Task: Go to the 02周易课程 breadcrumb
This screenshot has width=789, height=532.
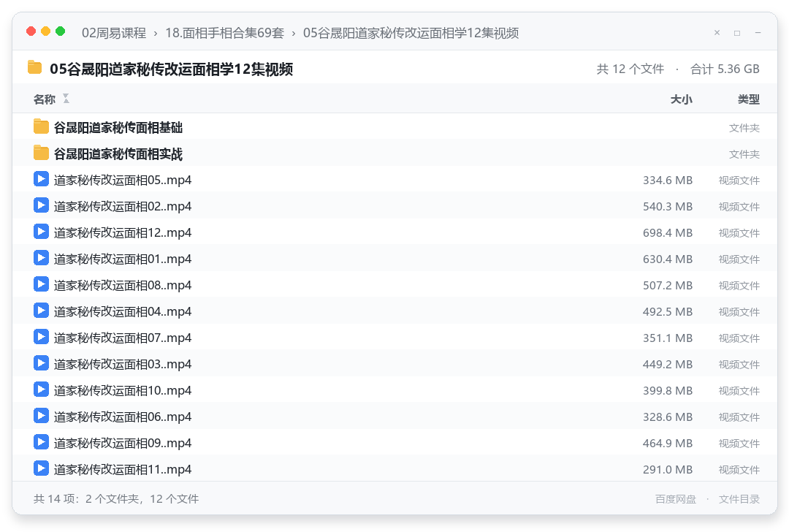Action: point(114,33)
